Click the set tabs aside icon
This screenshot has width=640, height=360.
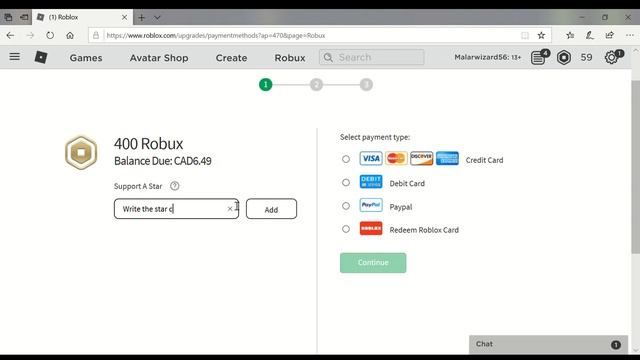pos(24,17)
